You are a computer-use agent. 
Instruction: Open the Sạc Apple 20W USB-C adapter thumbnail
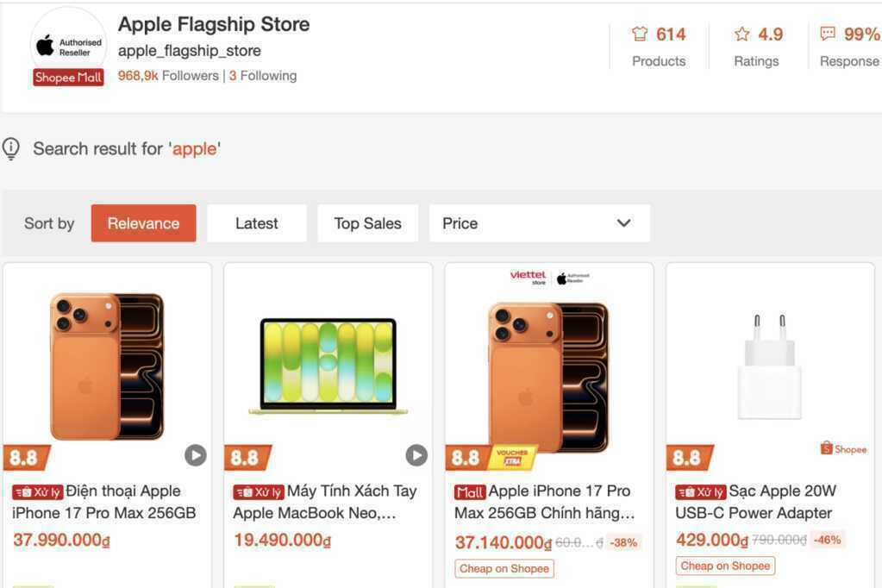click(770, 367)
